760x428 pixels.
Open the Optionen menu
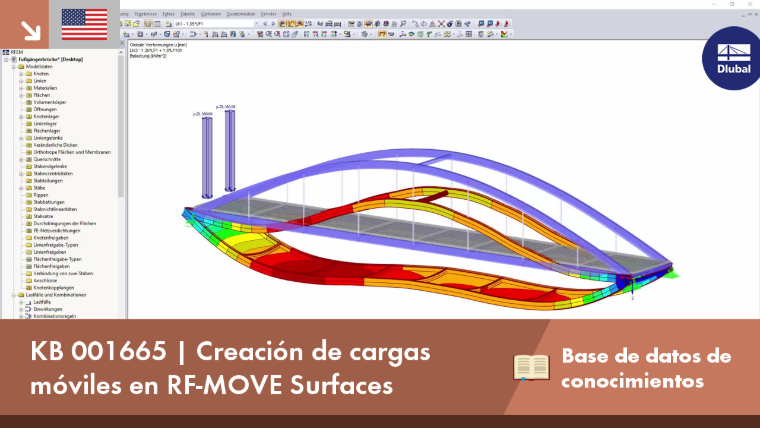click(x=211, y=14)
